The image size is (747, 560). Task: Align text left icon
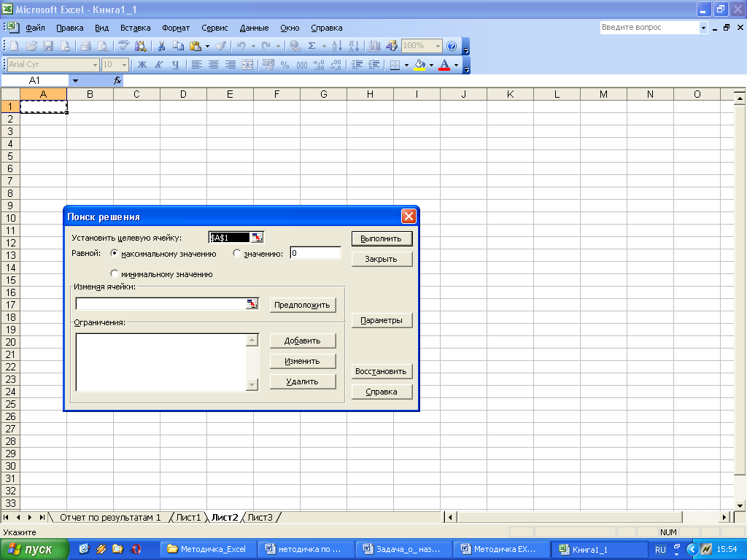pyautogui.click(x=197, y=65)
